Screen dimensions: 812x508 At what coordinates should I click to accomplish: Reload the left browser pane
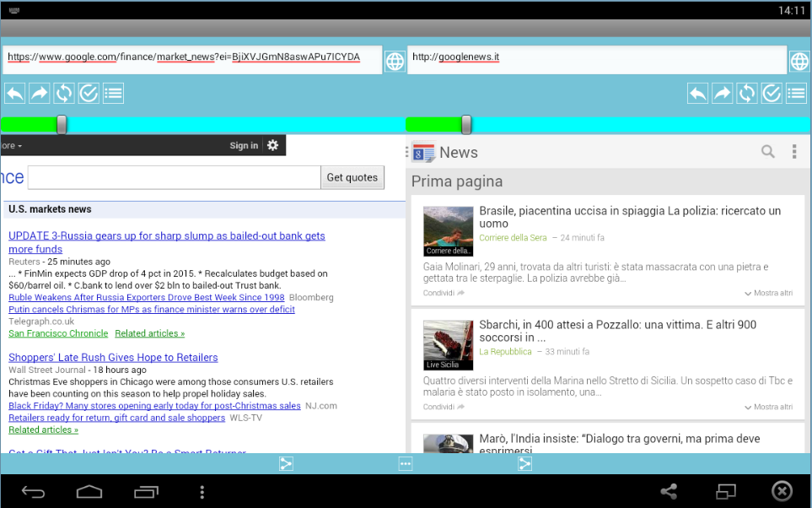pos(64,94)
